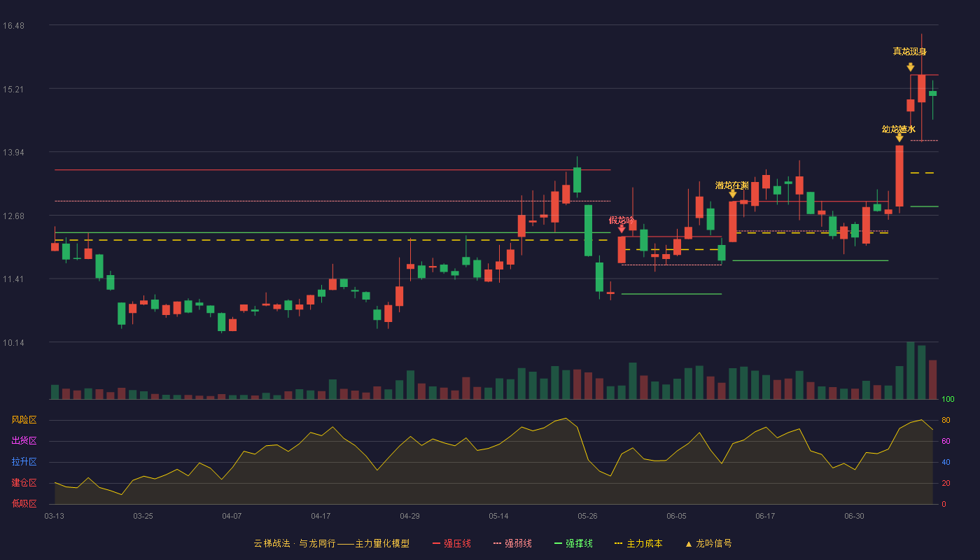This screenshot has height=560, width=980.
Task: Click the 幼龙遂水 signal text label
Action: coord(899,129)
